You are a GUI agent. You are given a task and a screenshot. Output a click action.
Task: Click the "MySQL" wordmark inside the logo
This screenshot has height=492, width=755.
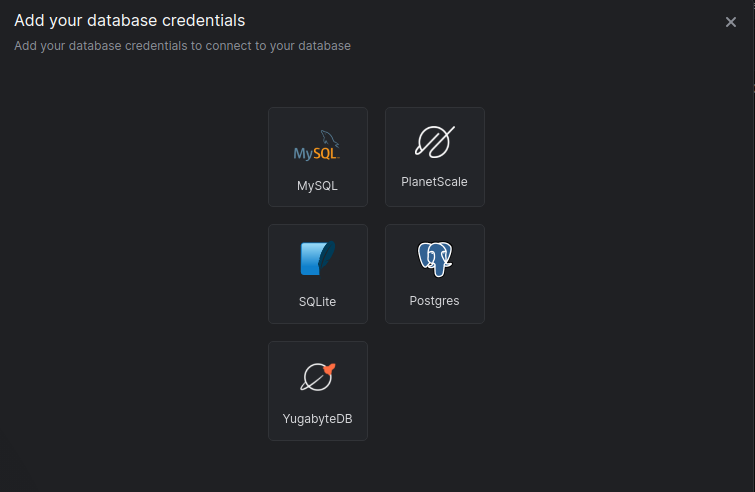pyautogui.click(x=314, y=154)
